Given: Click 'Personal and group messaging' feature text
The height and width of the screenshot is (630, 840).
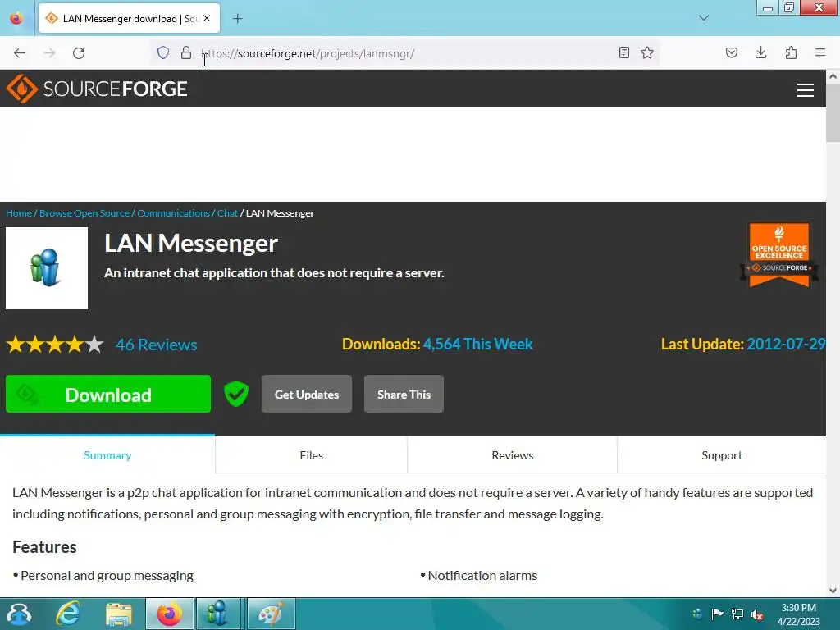Looking at the screenshot, I should coord(107,575).
